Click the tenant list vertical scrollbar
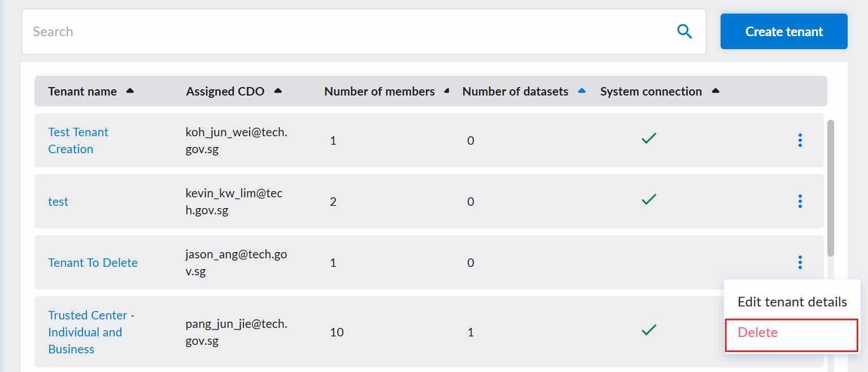Screen dimensions: 868x372 pyautogui.click(x=831, y=188)
